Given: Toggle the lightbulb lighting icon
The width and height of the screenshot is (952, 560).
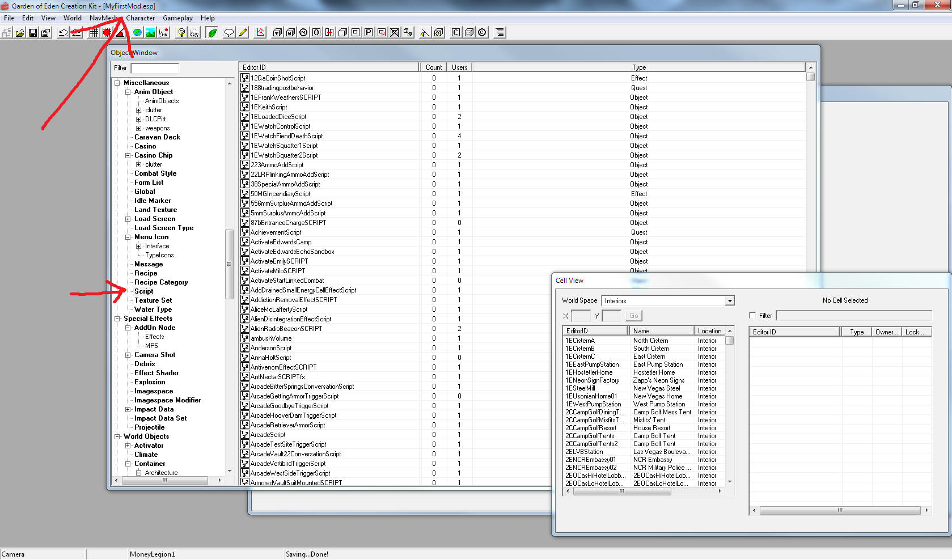Looking at the screenshot, I should (181, 33).
